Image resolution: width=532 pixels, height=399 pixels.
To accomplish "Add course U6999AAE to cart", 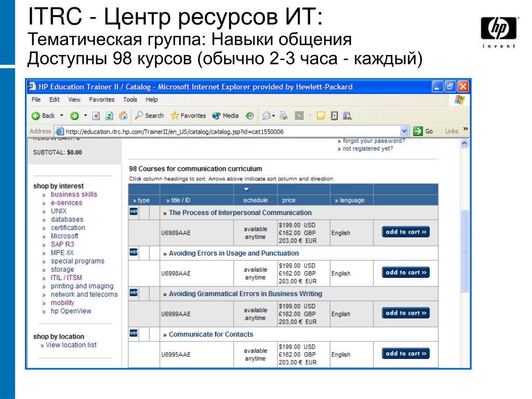I will coord(406,313).
